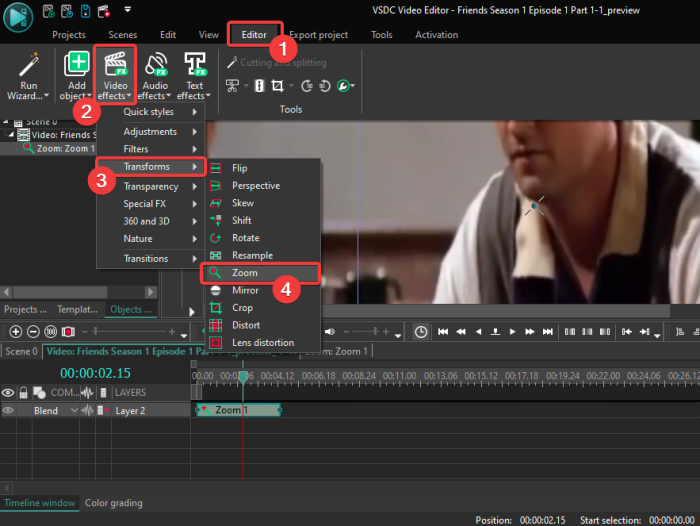Select the crop tool in Tools group
The image size is (700, 526).
click(x=277, y=86)
